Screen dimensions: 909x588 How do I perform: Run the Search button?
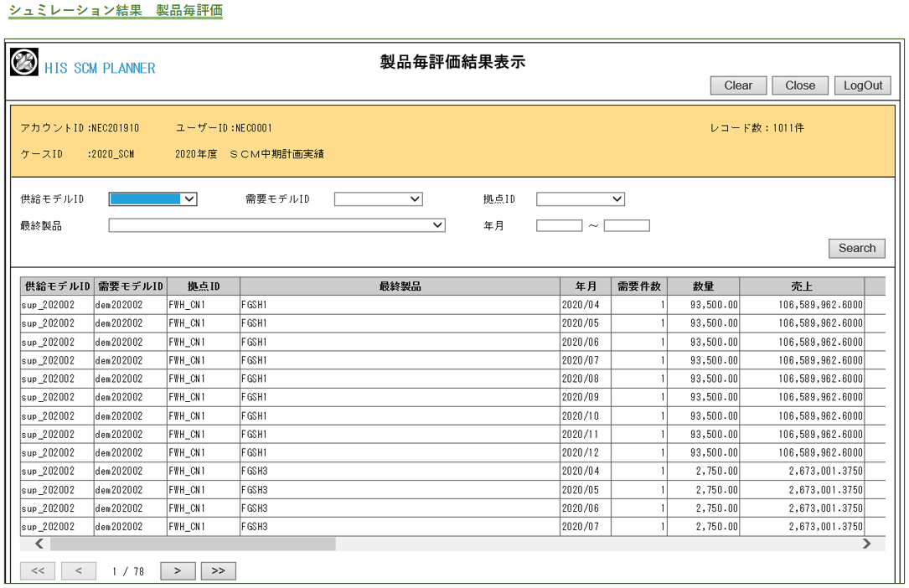856,248
